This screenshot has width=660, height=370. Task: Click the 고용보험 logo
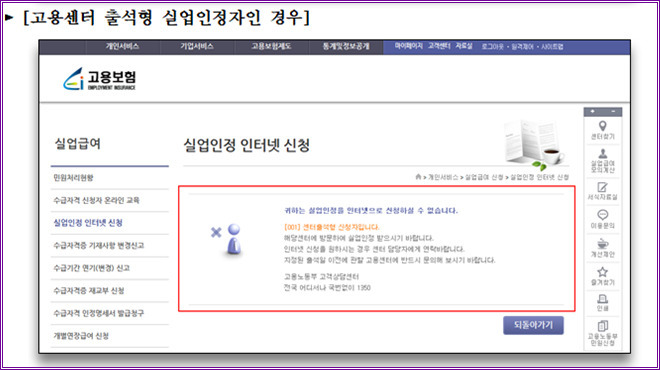tap(100, 79)
